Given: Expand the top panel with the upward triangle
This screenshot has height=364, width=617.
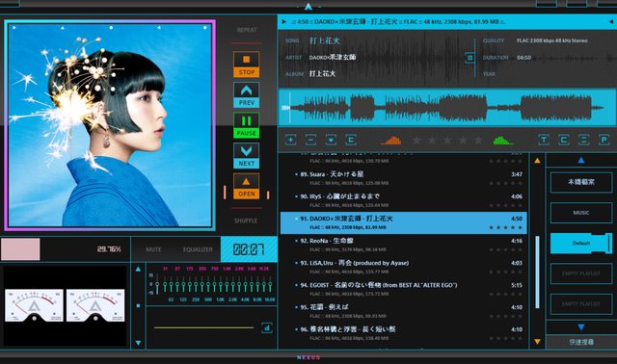Looking at the screenshot, I should [308, 7].
